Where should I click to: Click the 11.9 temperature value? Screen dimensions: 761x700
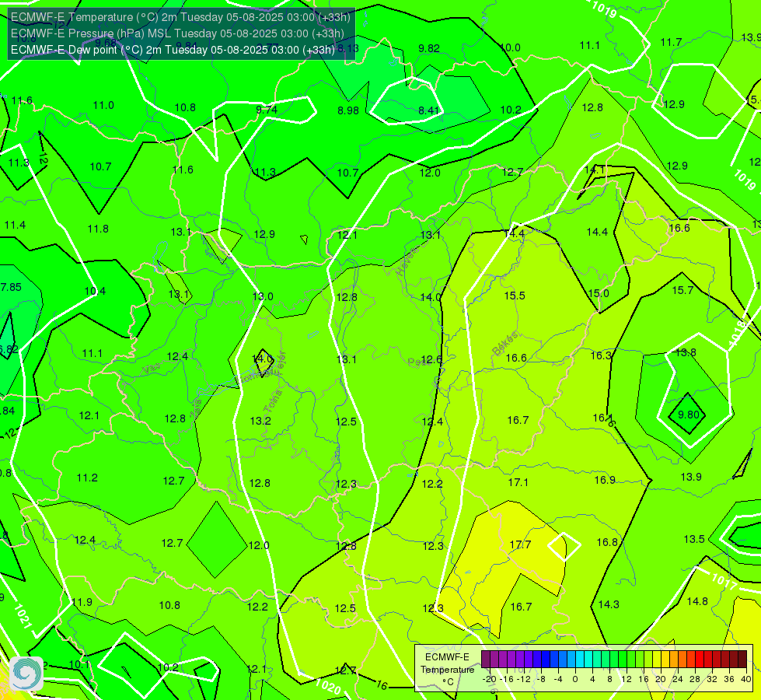[82, 602]
